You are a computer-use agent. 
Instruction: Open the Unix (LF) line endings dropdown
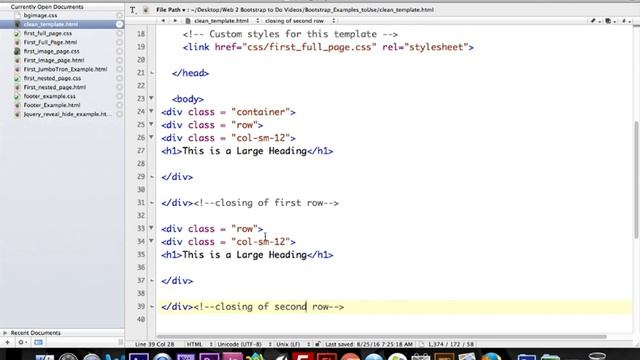pos(293,344)
